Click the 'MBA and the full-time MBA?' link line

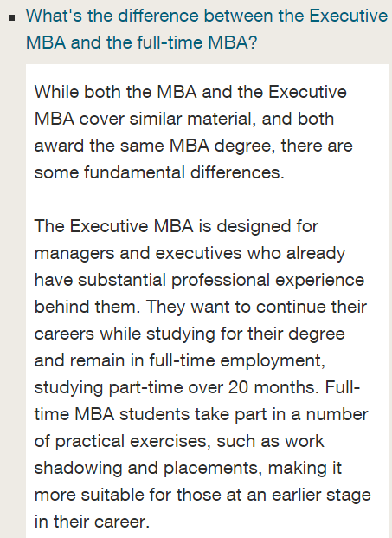coord(141,42)
